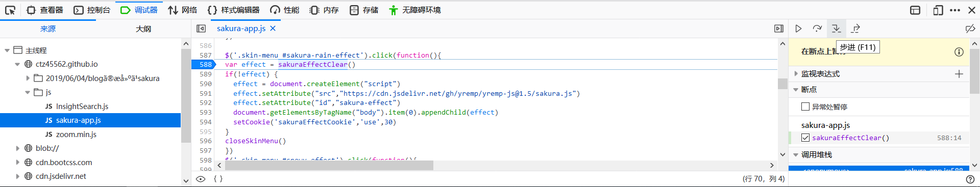Enable pause on exceptions checkbox

tap(805, 106)
